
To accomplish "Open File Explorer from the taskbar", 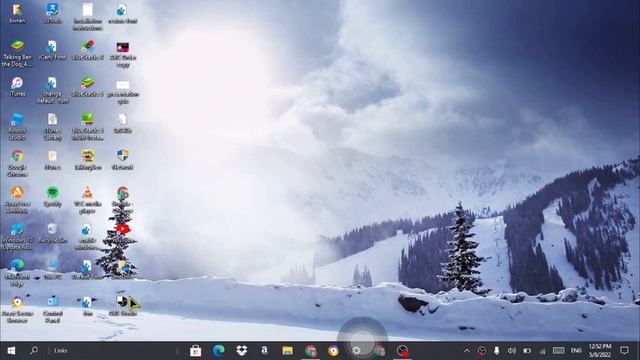I will pos(287,351).
